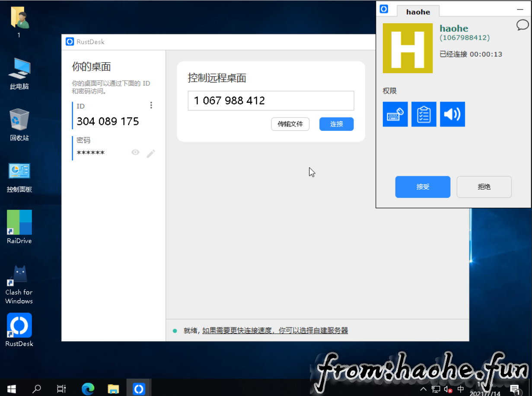
Task: Click the 密码 label
Action: click(x=83, y=140)
